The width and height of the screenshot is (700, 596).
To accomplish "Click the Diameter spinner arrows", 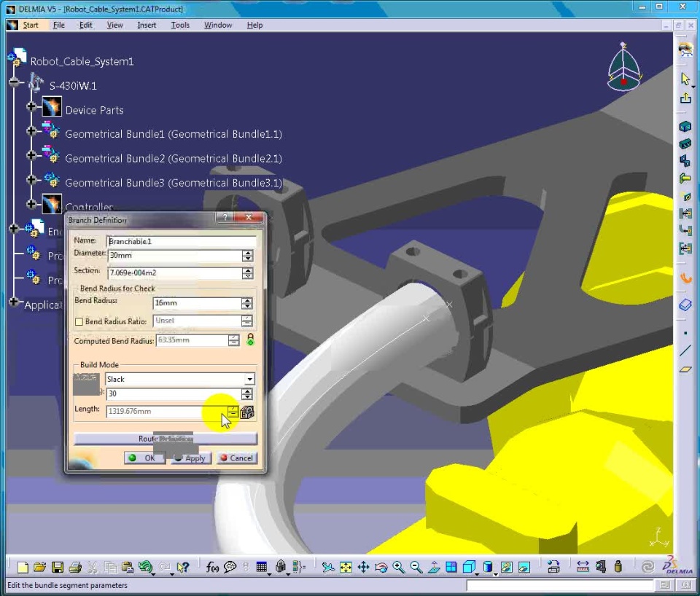I will [248, 256].
